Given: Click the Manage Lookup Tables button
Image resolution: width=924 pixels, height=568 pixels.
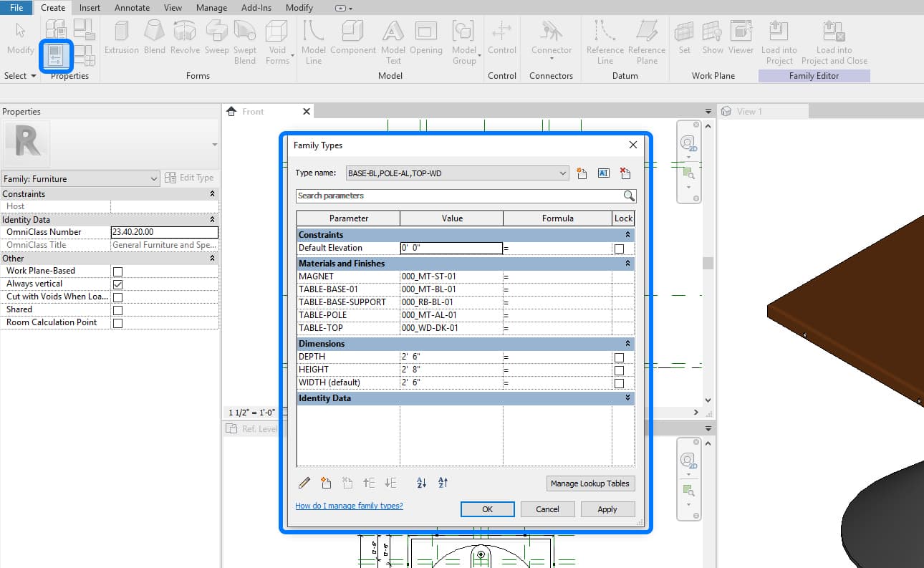Looking at the screenshot, I should (590, 483).
